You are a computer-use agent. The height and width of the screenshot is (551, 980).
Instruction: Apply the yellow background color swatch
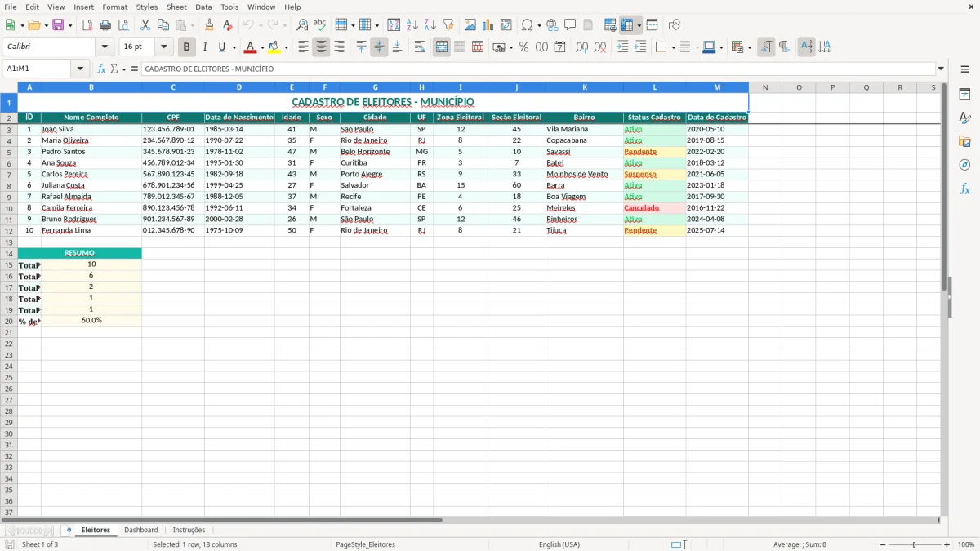coord(274,47)
